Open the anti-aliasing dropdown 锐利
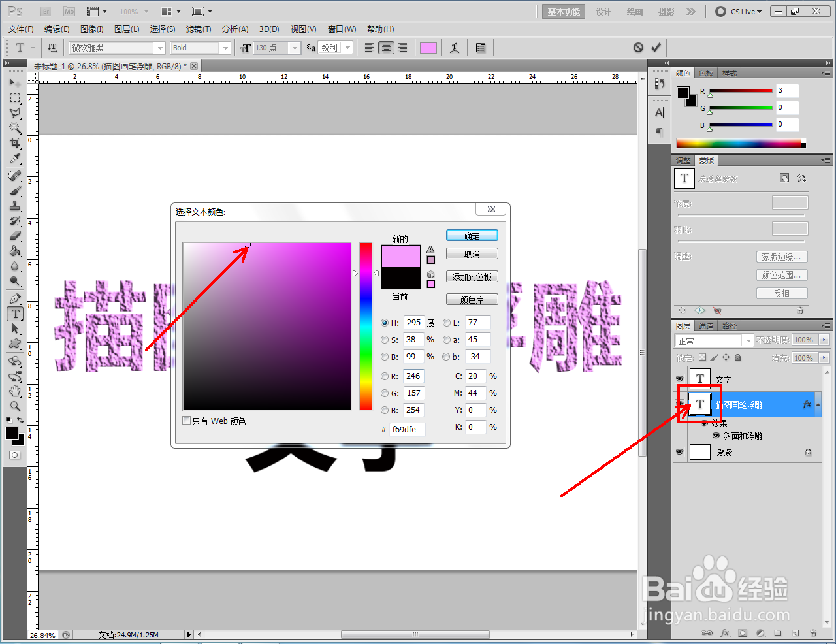 click(348, 48)
